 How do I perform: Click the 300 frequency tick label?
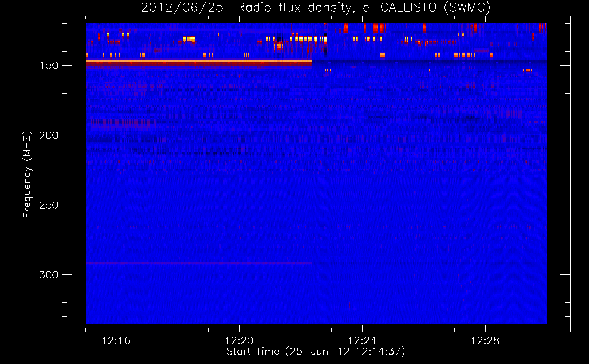[49, 275]
